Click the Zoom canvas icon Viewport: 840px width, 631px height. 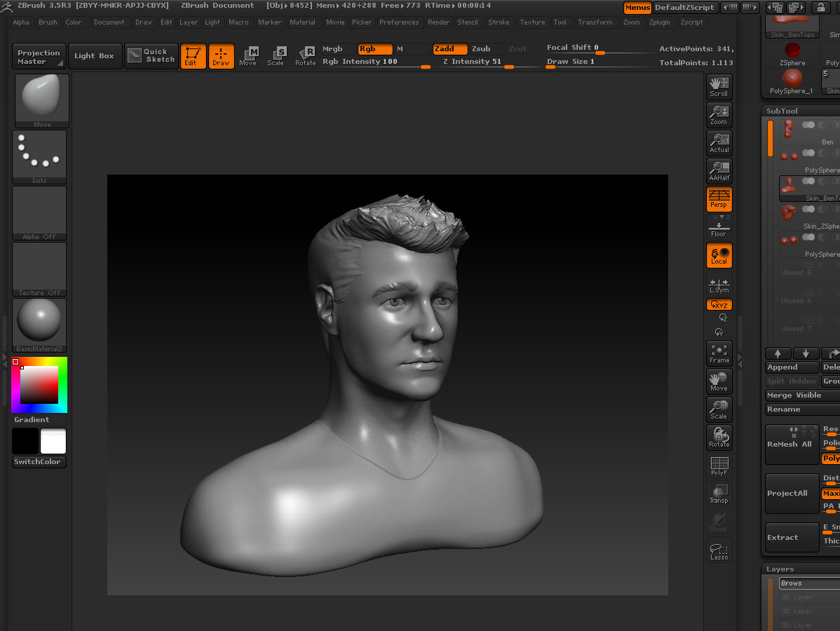tap(719, 114)
